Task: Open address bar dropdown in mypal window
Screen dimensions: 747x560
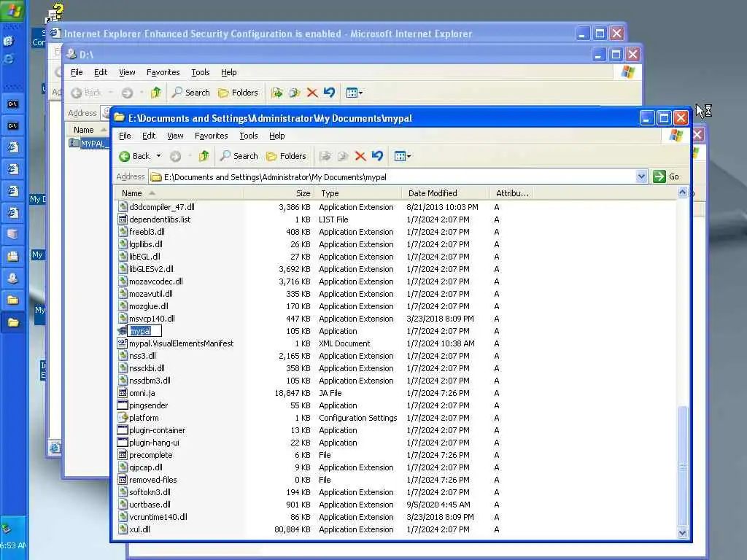Action: (641, 176)
